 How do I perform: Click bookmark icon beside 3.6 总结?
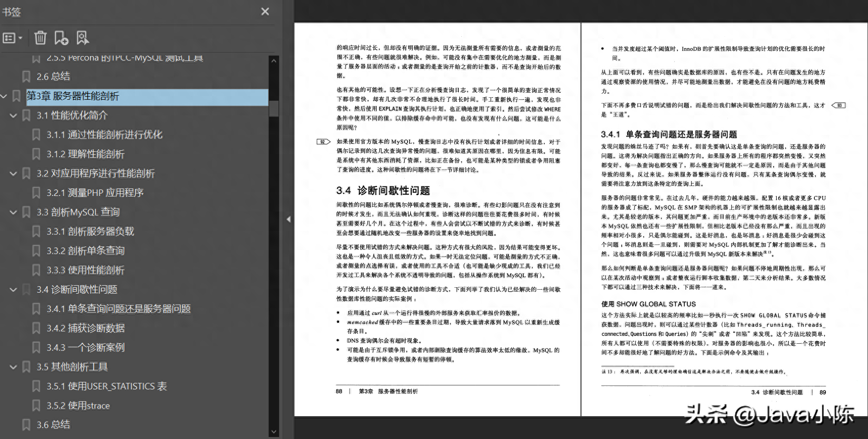coord(26,425)
